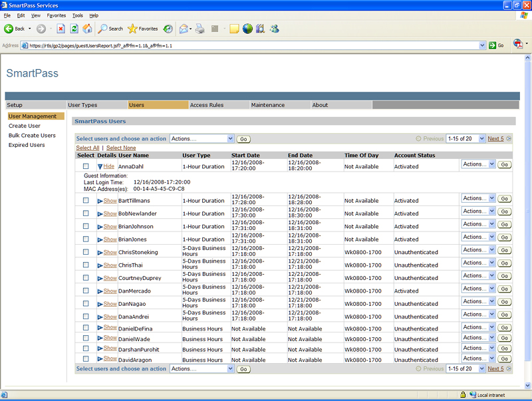
Task: Click the Print icon
Action: 200,29
